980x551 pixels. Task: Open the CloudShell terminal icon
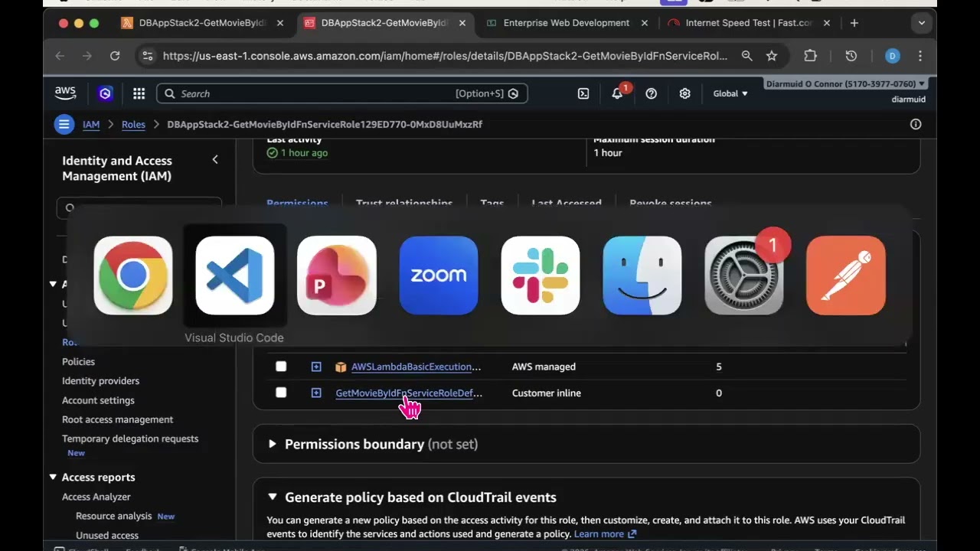point(583,93)
